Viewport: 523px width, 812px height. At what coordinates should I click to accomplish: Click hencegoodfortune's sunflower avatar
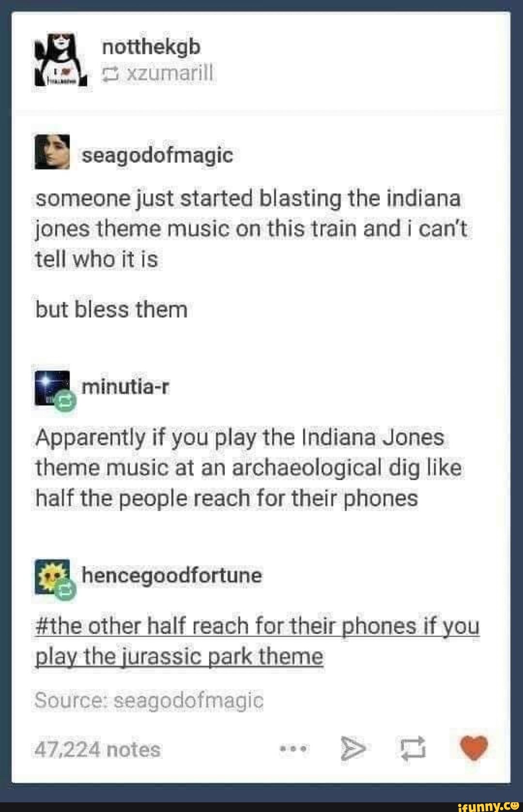[x=52, y=577]
